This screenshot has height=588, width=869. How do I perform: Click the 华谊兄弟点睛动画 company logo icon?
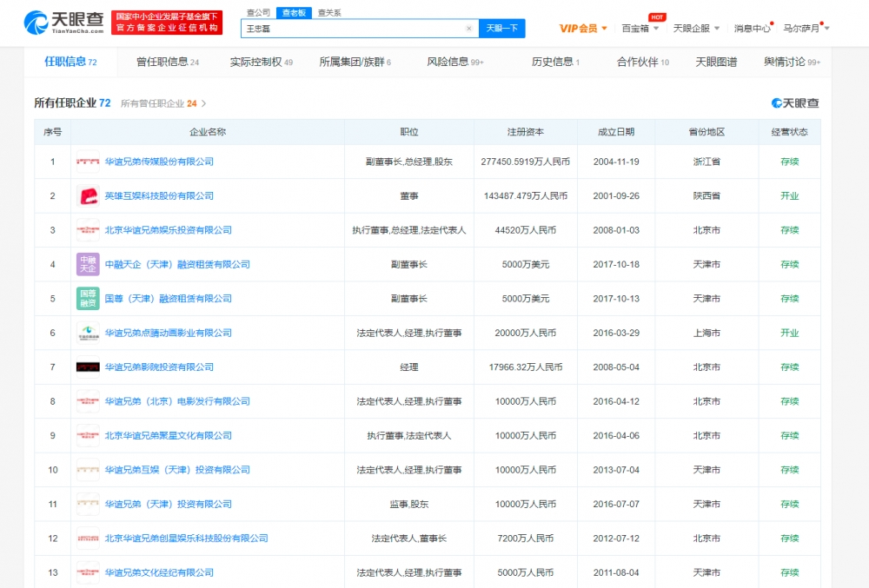click(88, 333)
